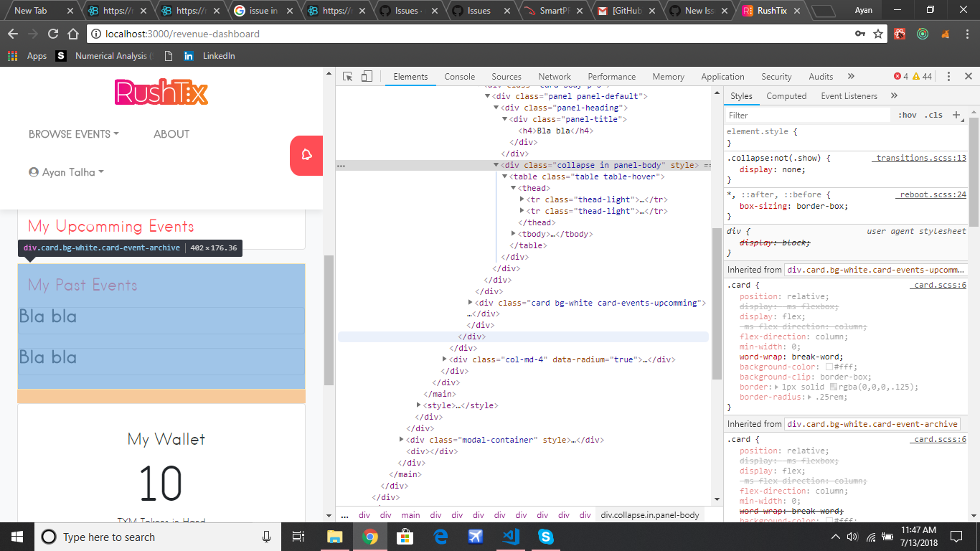Switch to the Console tab
The image size is (980, 551).
459,76
